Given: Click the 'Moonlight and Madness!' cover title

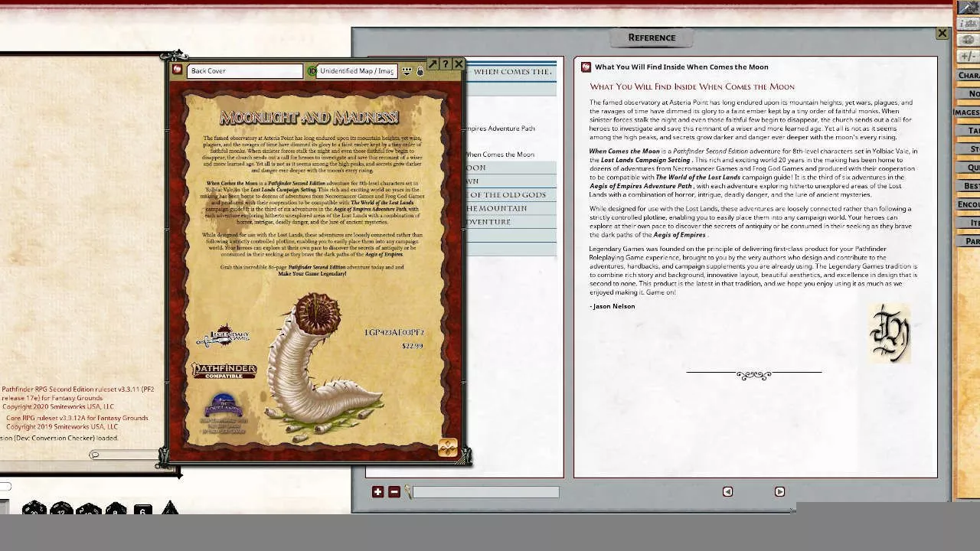Looking at the screenshot, I should point(309,117).
